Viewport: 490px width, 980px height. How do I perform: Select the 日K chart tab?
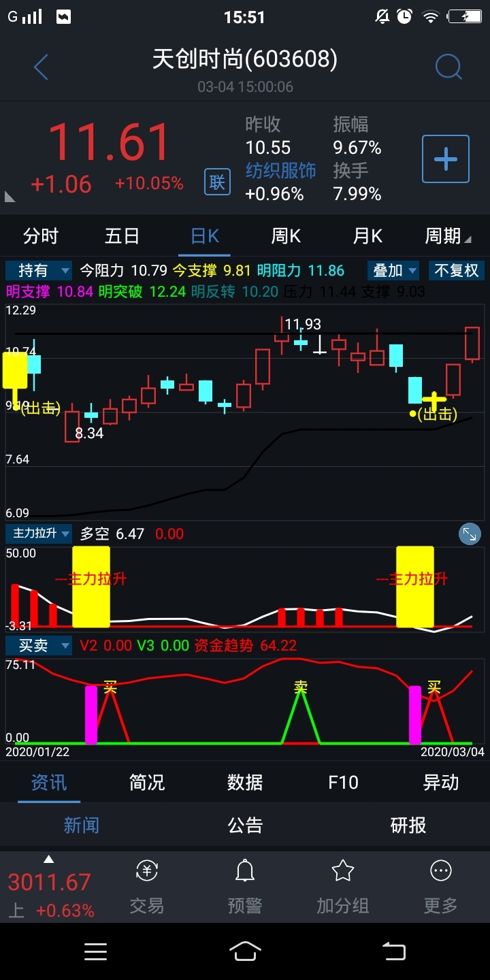coord(205,236)
